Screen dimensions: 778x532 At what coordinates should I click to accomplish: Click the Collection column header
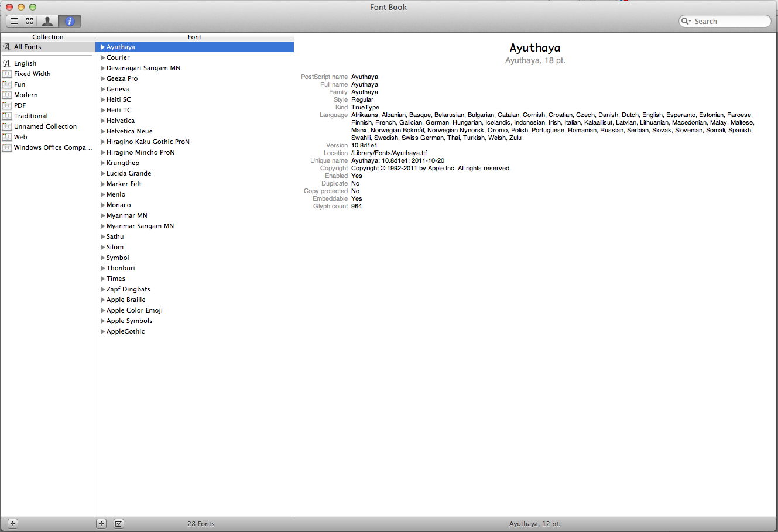click(x=48, y=37)
